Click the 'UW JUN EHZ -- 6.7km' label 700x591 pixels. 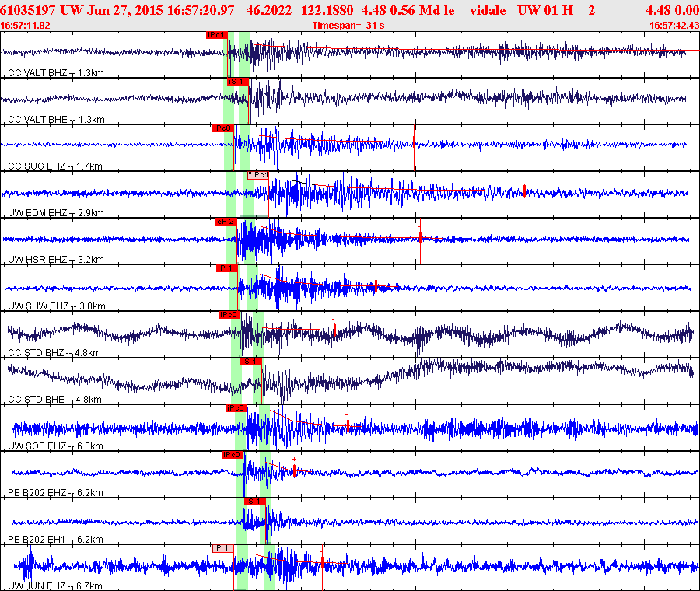pos(55,586)
